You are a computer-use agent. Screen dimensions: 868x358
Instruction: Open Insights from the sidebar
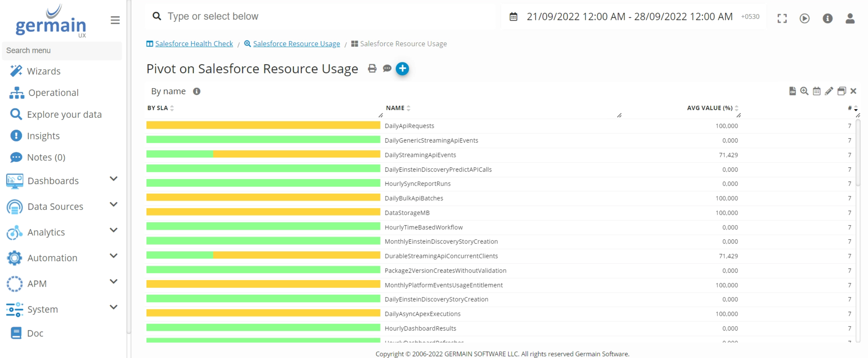click(x=43, y=136)
